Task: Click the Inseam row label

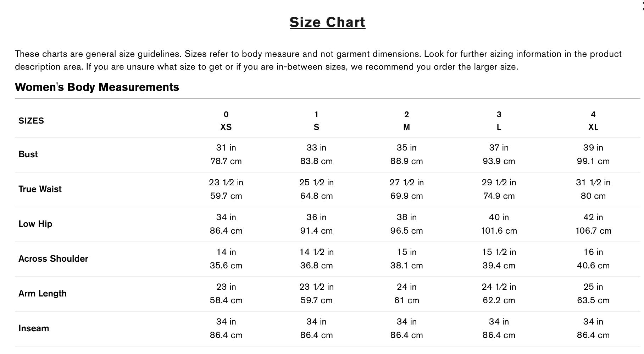Action: point(34,328)
